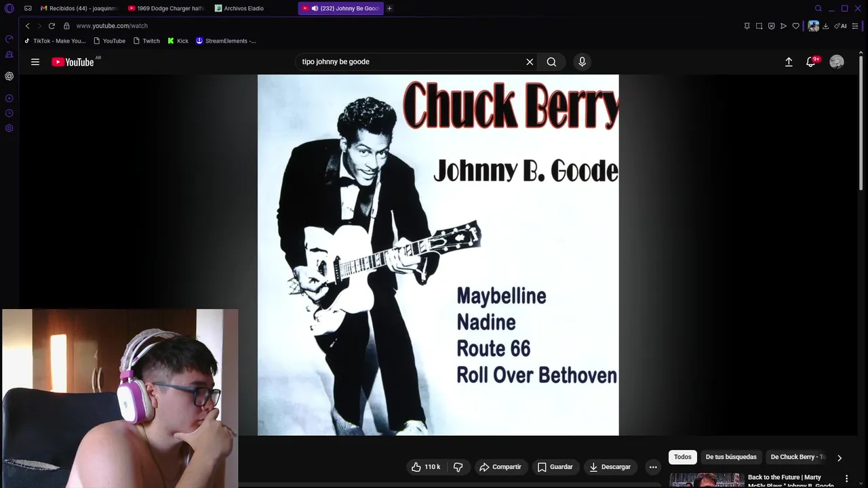868x488 pixels.
Task: Open the TikTok bookmark
Action: pyautogui.click(x=55, y=41)
